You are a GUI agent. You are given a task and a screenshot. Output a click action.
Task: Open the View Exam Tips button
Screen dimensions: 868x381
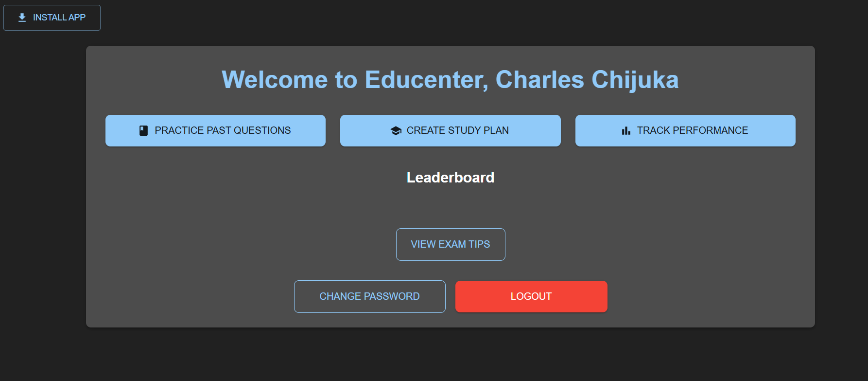point(450,244)
